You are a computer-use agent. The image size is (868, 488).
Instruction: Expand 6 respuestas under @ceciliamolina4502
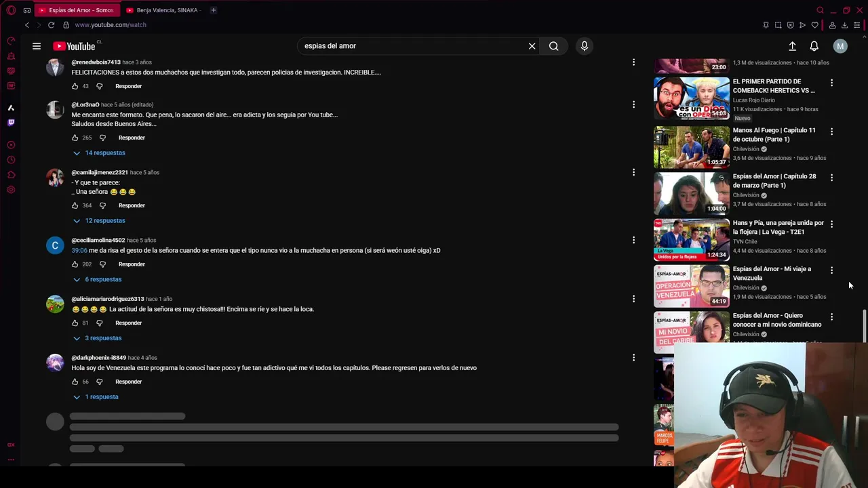point(98,279)
